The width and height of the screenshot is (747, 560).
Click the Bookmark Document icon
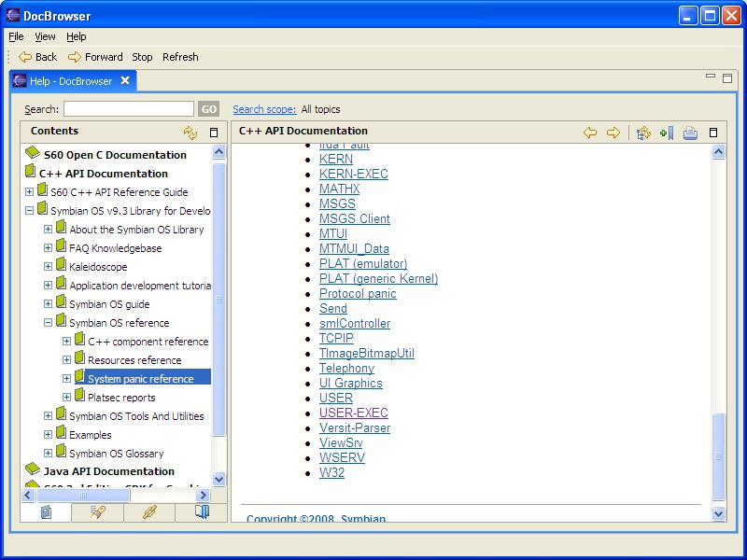click(x=667, y=133)
